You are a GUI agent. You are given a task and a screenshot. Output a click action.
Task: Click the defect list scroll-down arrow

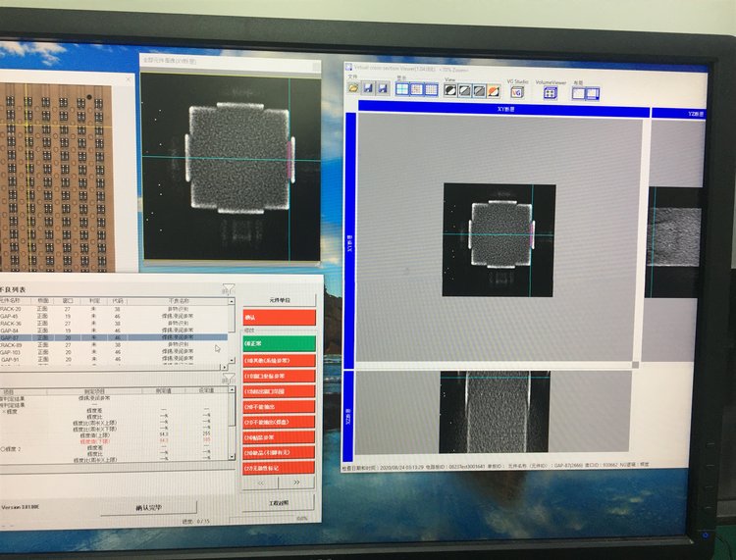pyautogui.click(x=232, y=360)
